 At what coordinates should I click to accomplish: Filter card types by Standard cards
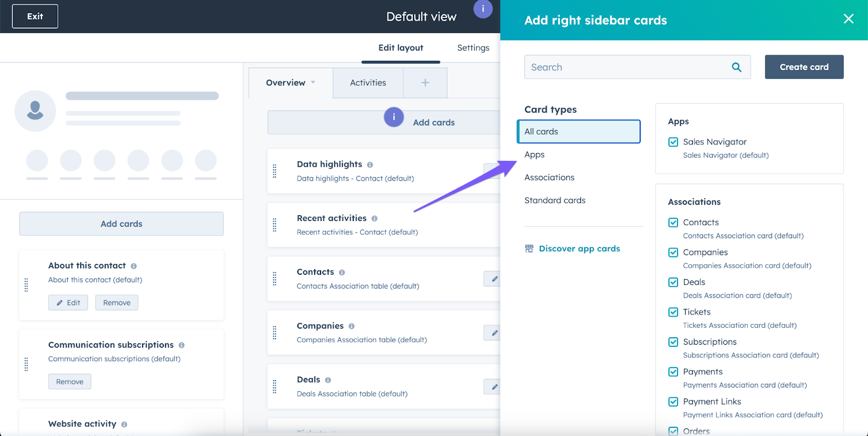pos(555,200)
